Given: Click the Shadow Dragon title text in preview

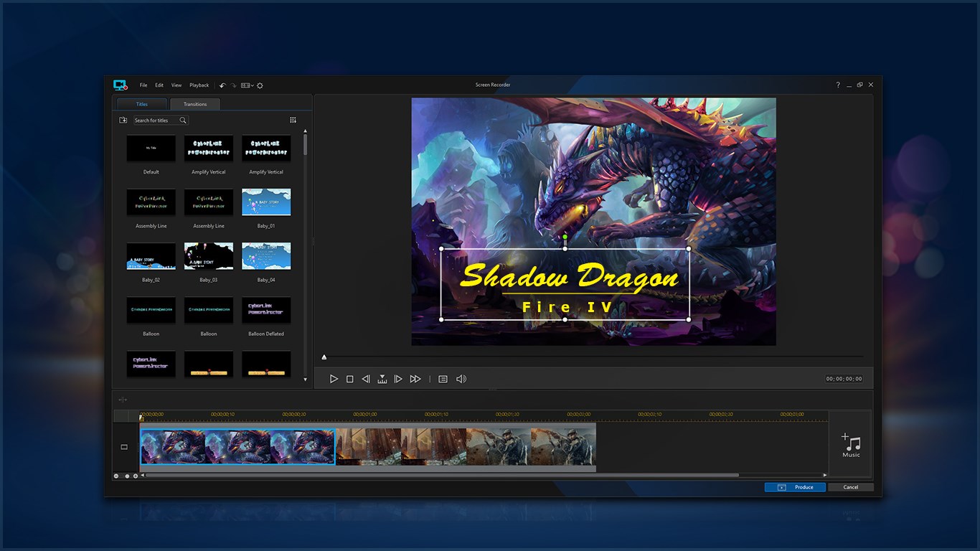Looking at the screenshot, I should point(569,276).
